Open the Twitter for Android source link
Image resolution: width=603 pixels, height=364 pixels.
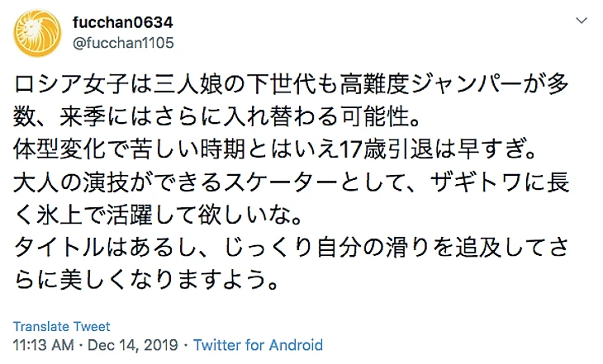[x=257, y=345]
